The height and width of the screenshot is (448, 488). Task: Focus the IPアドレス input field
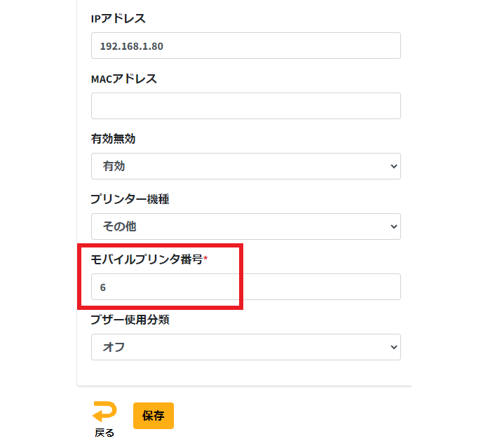[x=245, y=46]
